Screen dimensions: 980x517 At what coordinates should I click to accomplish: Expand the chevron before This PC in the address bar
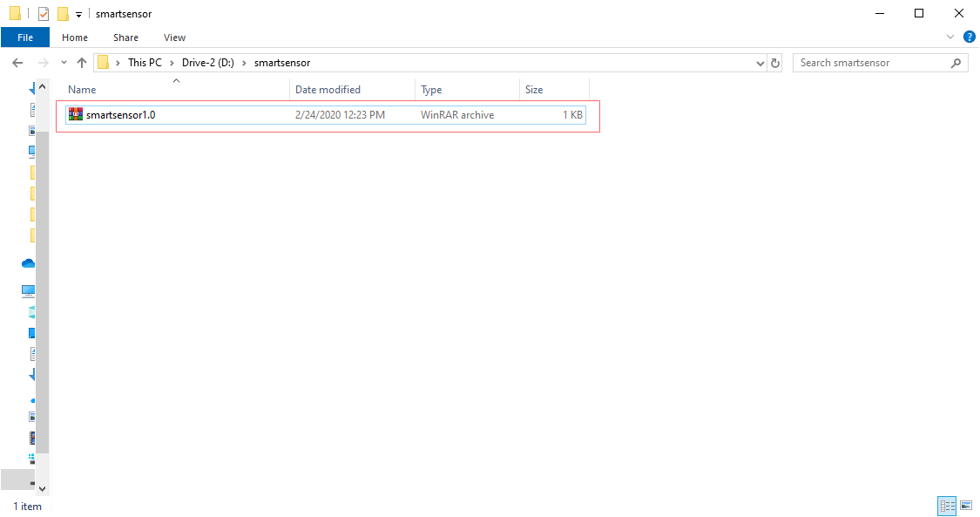[x=118, y=63]
